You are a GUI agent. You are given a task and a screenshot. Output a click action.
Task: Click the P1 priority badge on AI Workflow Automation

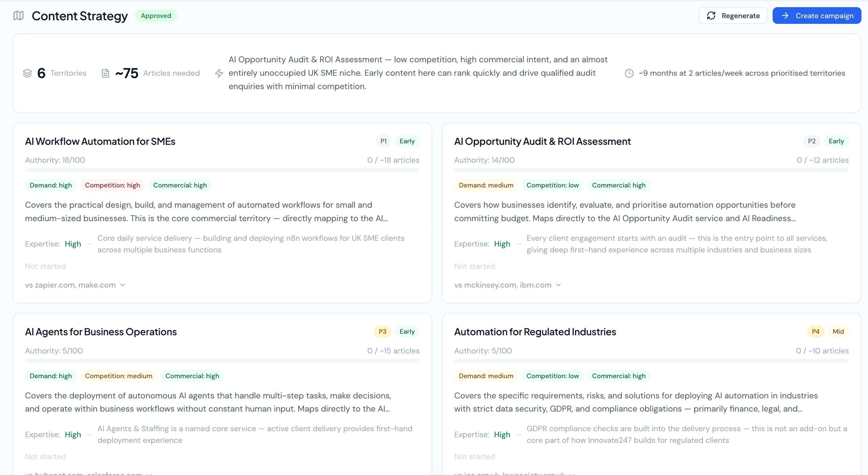383,141
